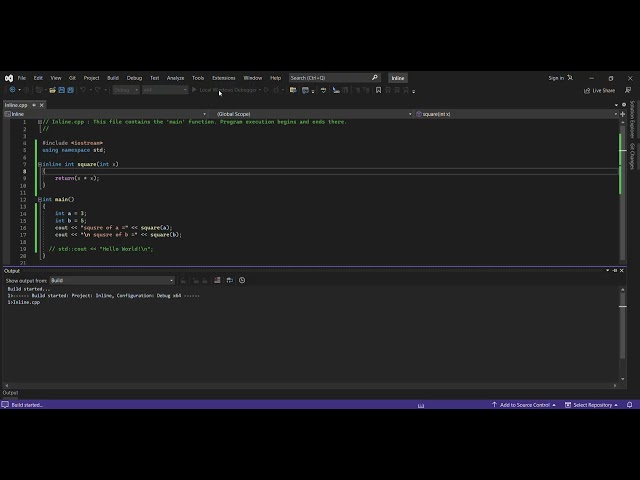This screenshot has height=480, width=640.
Task: Click the Inline solution name button
Action: 398,78
